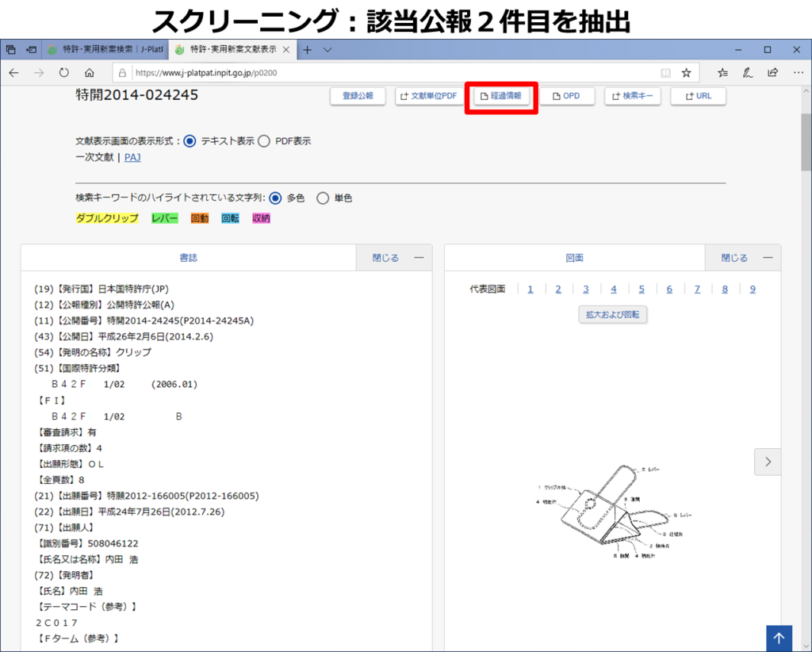The width and height of the screenshot is (812, 652).
Task: Click the browser Refresh icon
Action: [x=63, y=72]
